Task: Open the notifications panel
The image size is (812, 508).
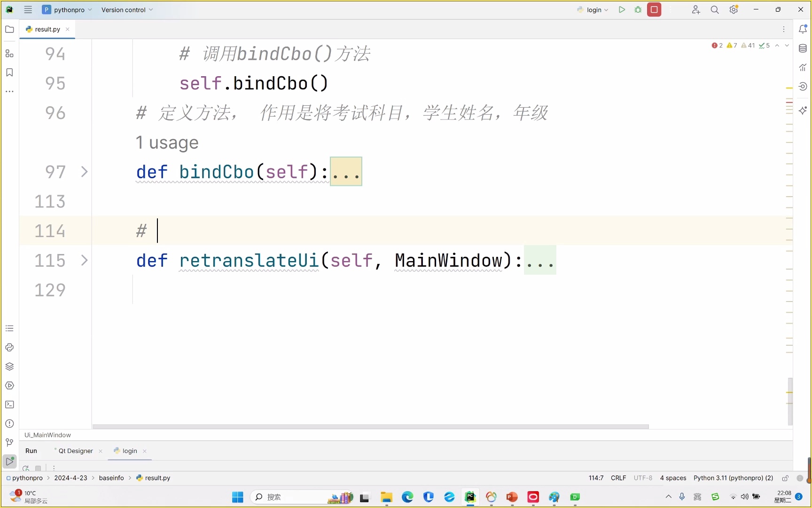Action: [x=804, y=29]
